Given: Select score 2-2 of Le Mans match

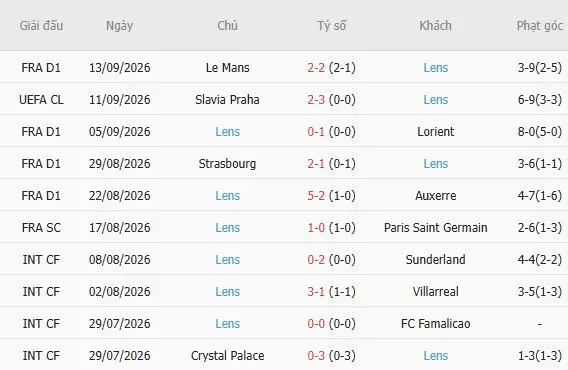Looking at the screenshot, I should [x=316, y=68].
